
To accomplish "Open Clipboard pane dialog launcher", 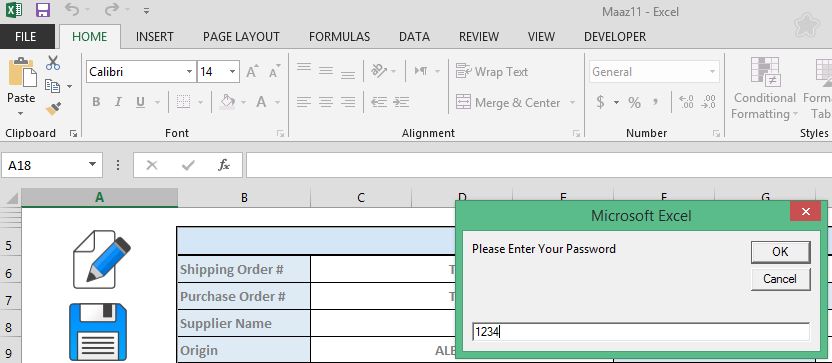I will tap(73, 134).
